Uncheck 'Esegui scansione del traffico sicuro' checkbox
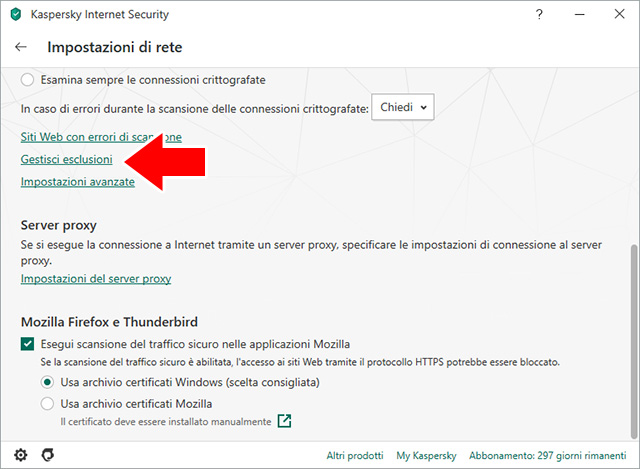The image size is (640, 469). tap(28, 344)
